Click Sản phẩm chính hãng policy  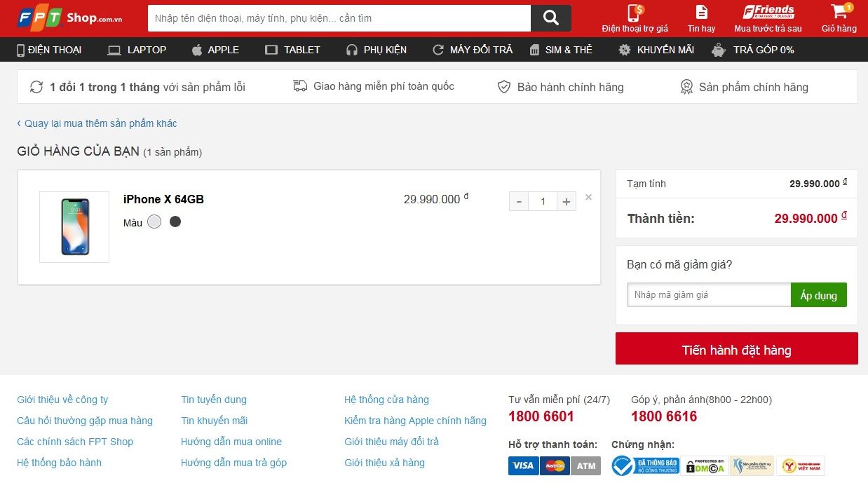(744, 87)
